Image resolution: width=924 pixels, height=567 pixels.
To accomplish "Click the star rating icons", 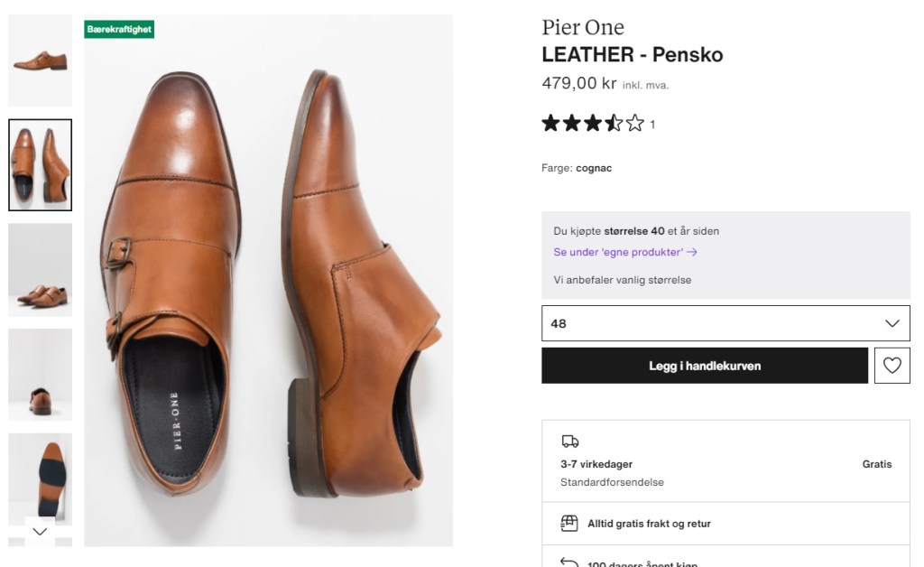I will click(593, 124).
